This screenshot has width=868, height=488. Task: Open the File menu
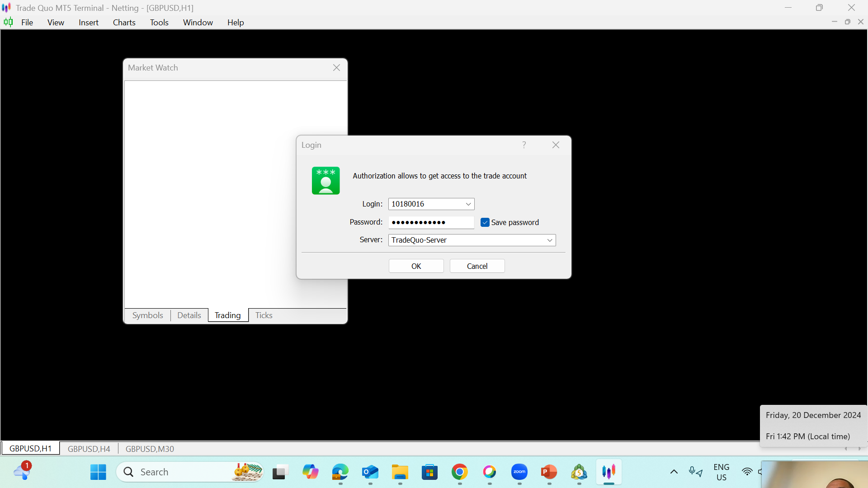click(x=27, y=23)
